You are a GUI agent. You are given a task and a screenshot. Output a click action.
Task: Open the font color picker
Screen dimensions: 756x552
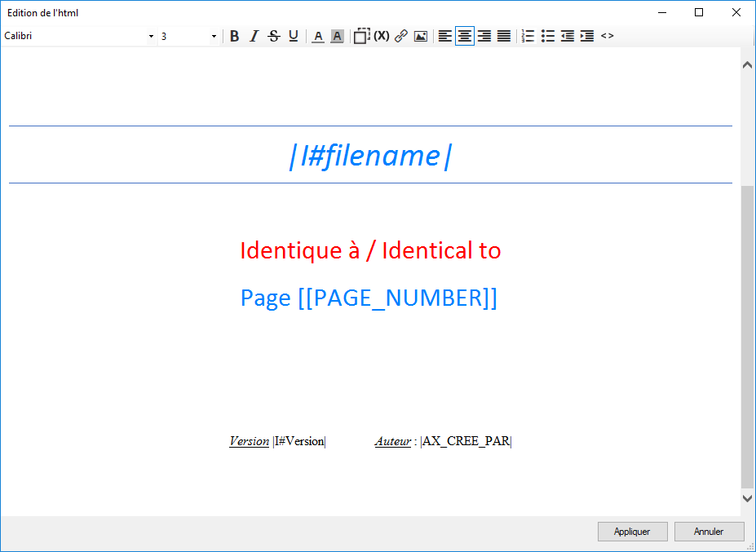(x=318, y=36)
